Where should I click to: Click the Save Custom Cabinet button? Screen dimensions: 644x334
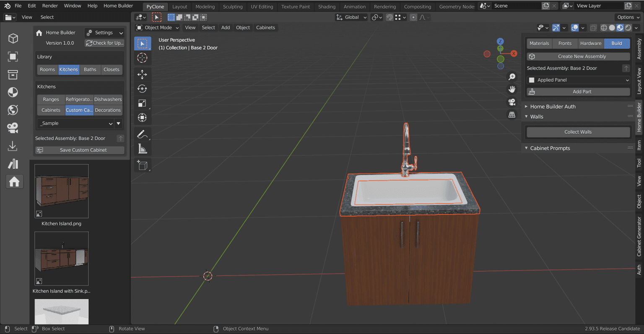[80, 150]
